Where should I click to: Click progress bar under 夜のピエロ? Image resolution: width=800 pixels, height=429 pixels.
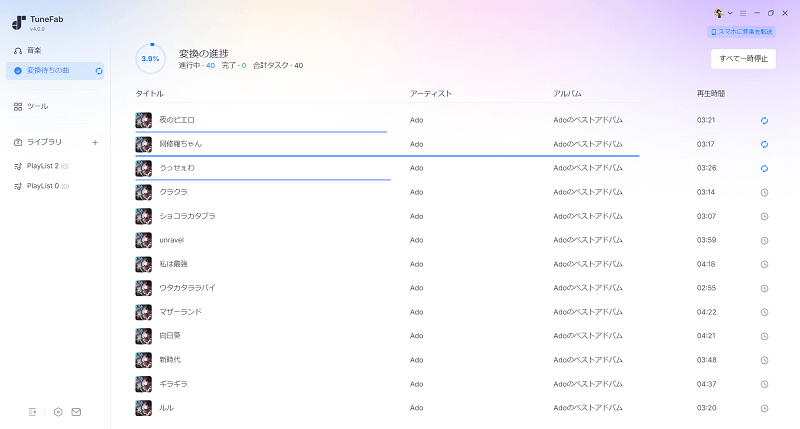(x=261, y=132)
